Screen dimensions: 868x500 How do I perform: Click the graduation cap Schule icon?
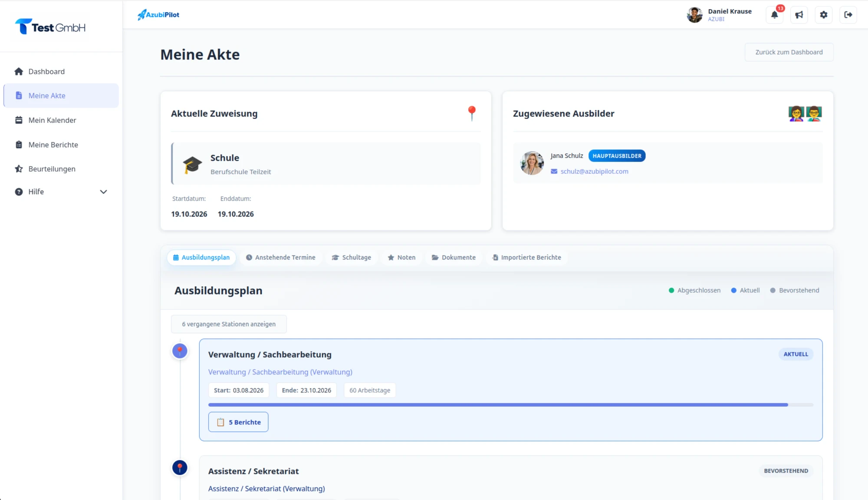pos(192,164)
